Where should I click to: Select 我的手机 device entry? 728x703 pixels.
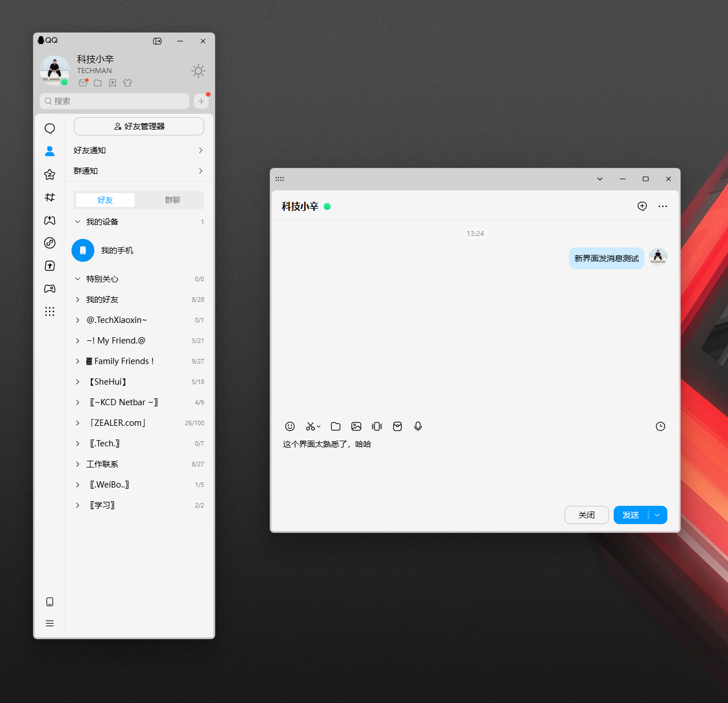tap(139, 250)
